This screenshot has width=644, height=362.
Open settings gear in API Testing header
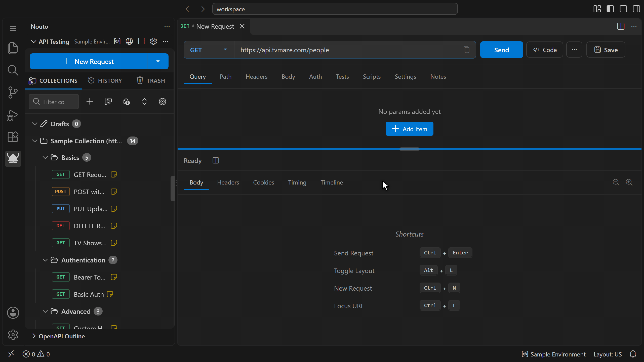coord(153,41)
